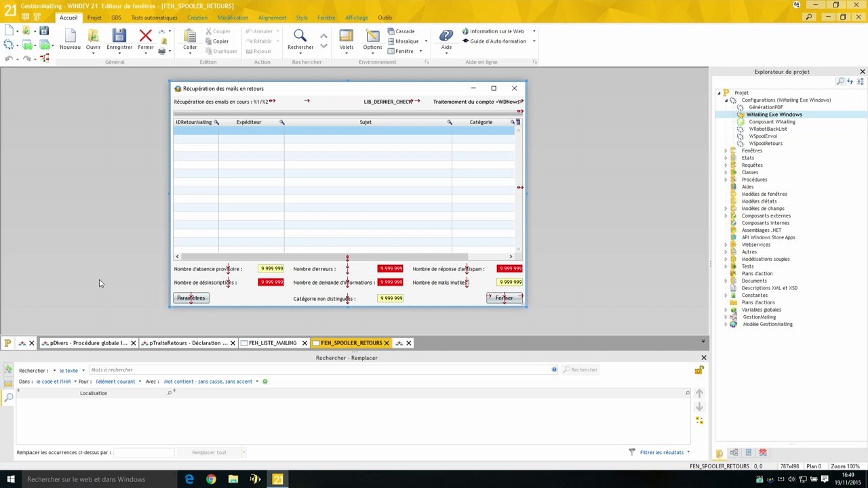Click the up arrow next to search results

[x=699, y=394]
